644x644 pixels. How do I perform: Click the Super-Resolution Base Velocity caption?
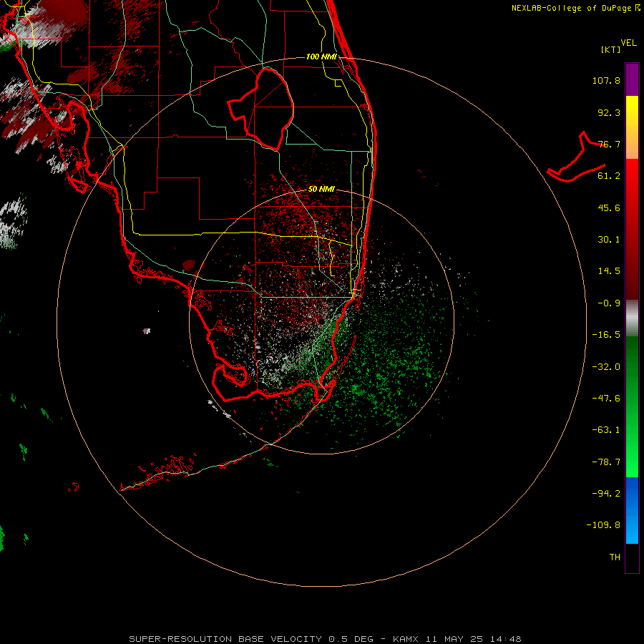(x=325, y=639)
